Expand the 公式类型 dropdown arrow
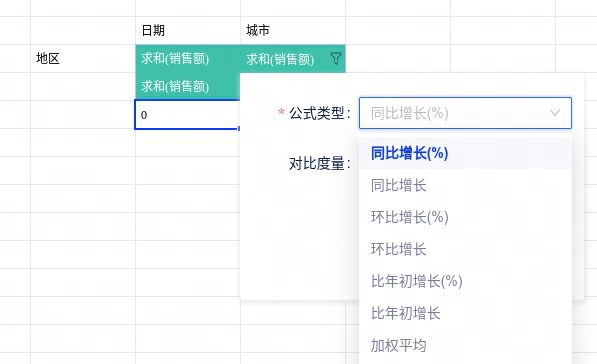The height and width of the screenshot is (364, 597). pyautogui.click(x=555, y=113)
